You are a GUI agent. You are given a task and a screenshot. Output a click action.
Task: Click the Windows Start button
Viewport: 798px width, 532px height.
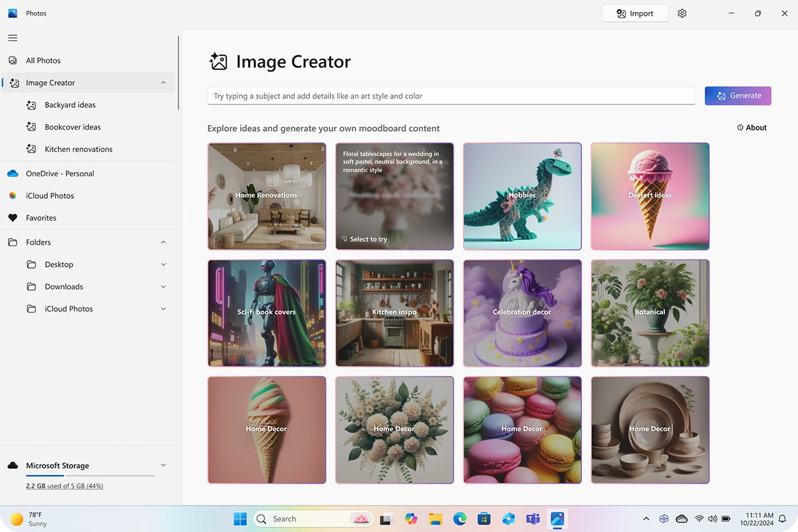240,519
